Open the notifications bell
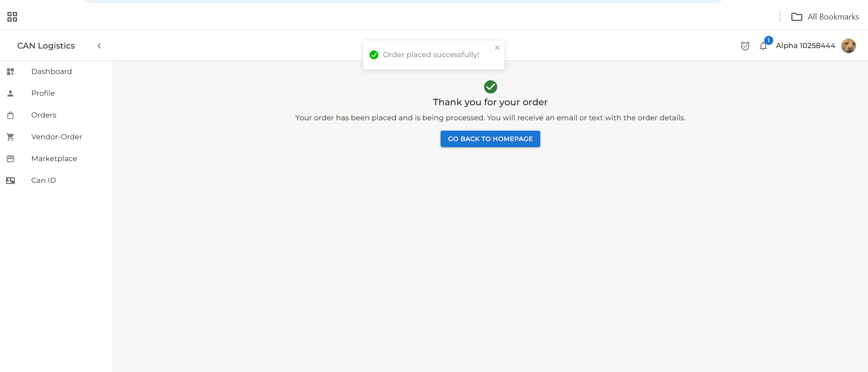 763,46
